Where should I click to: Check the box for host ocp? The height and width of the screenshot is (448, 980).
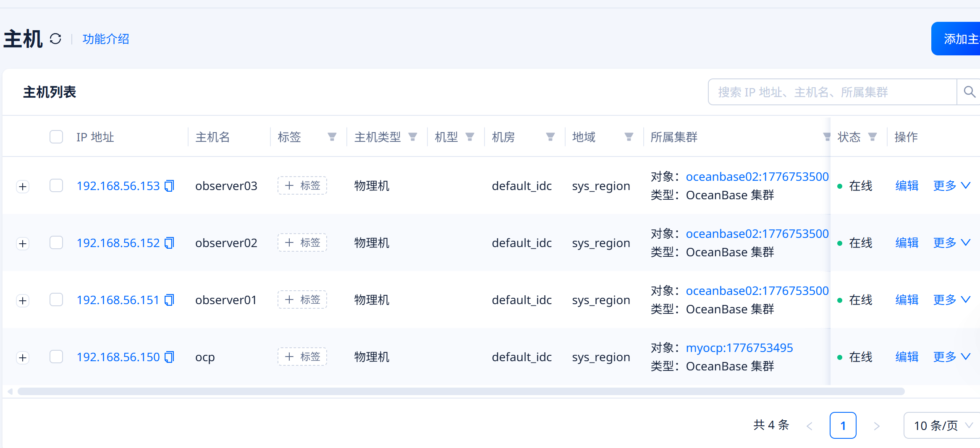56,357
